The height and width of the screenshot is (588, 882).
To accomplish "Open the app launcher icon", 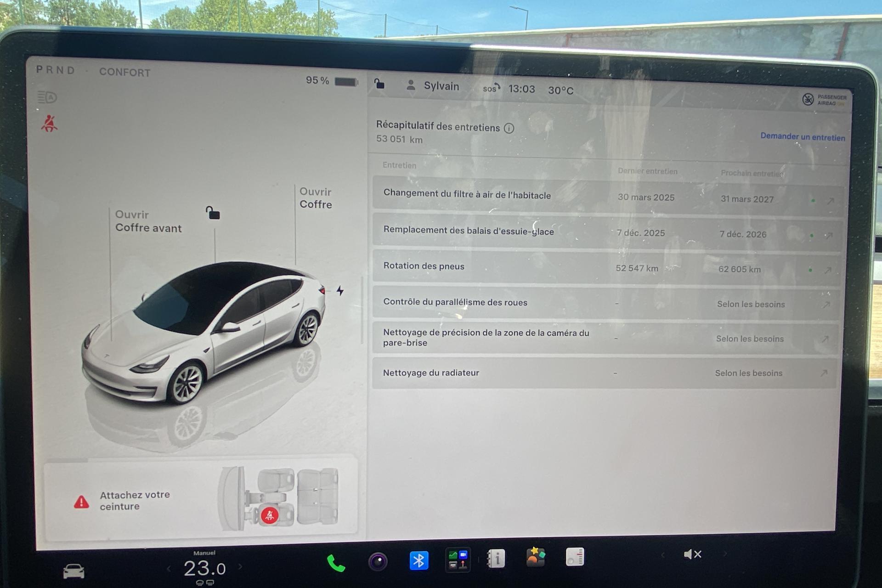I will click(458, 560).
